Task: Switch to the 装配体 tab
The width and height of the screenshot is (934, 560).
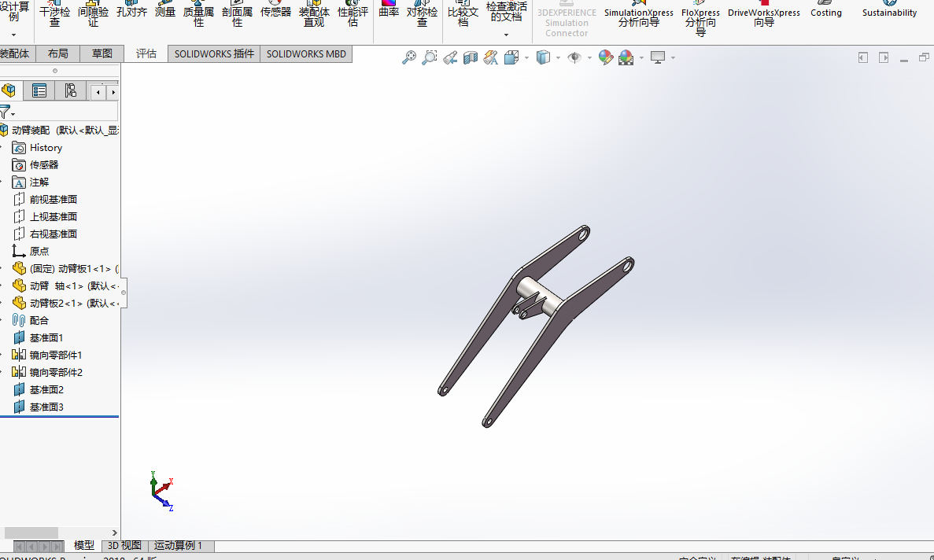Action: click(x=16, y=53)
